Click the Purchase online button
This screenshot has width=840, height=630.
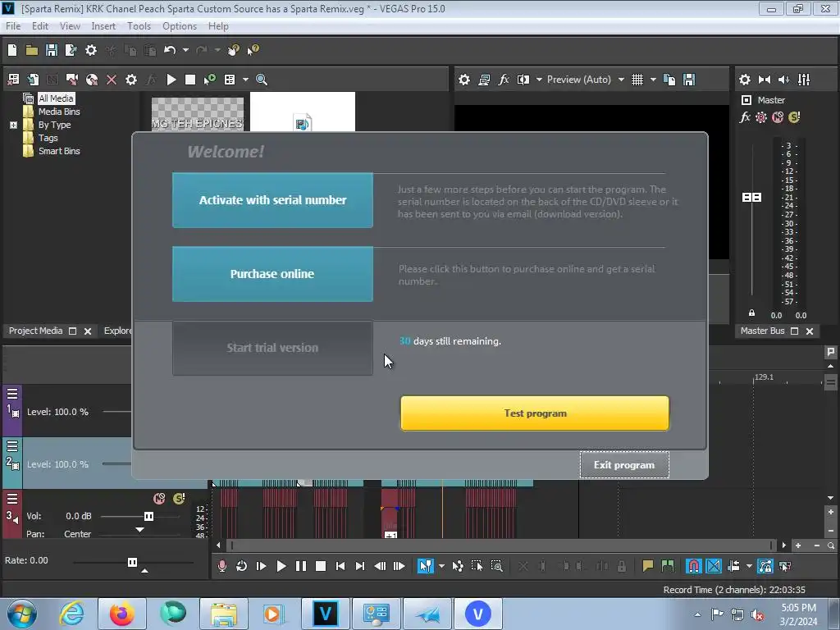click(x=272, y=274)
